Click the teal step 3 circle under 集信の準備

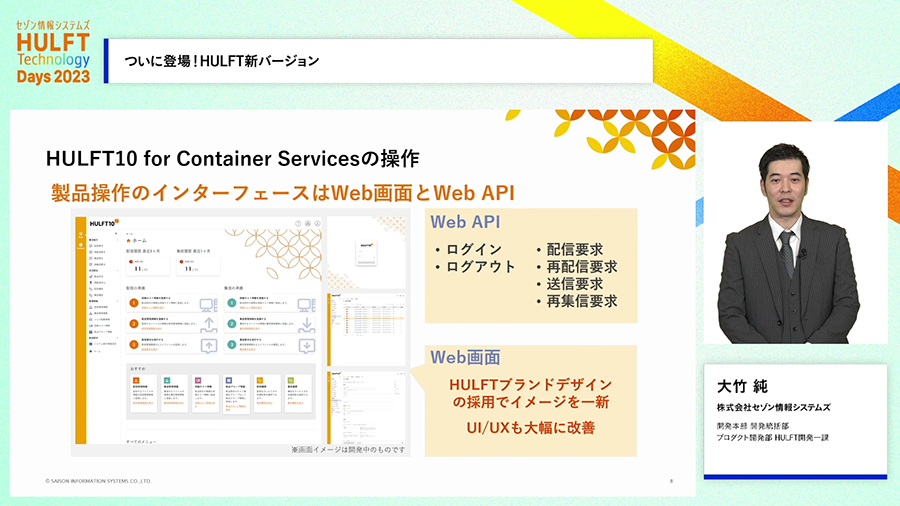pos(231,344)
